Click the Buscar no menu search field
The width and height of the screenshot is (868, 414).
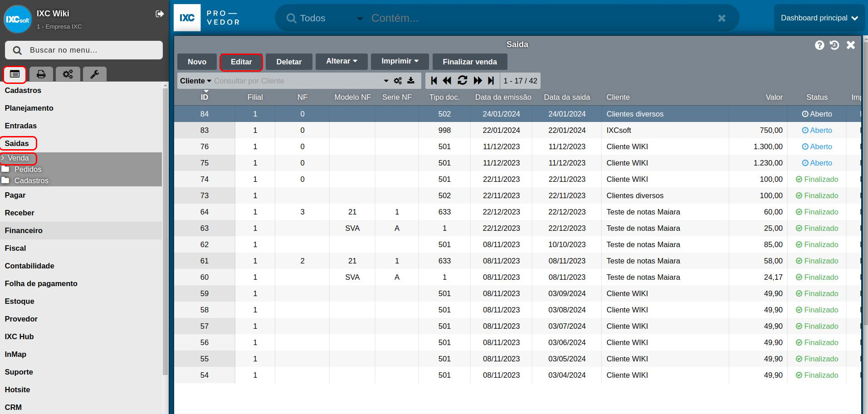pyautogui.click(x=84, y=50)
